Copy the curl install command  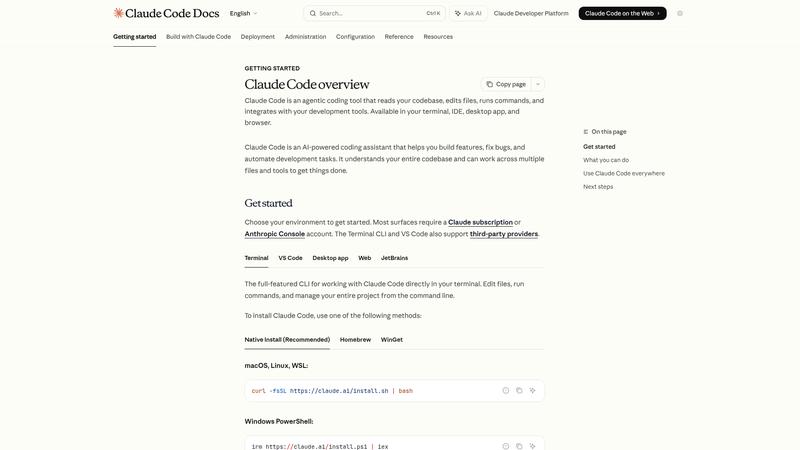point(519,391)
